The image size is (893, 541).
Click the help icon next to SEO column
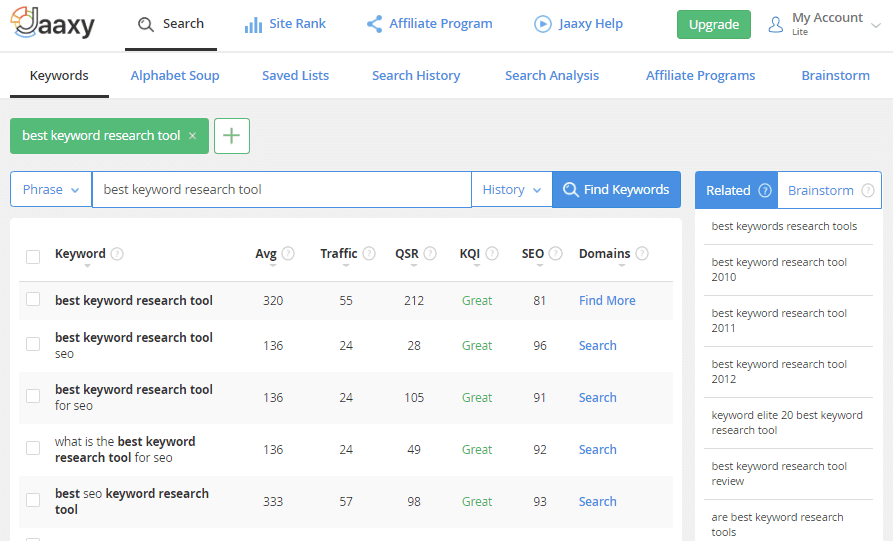tap(556, 253)
